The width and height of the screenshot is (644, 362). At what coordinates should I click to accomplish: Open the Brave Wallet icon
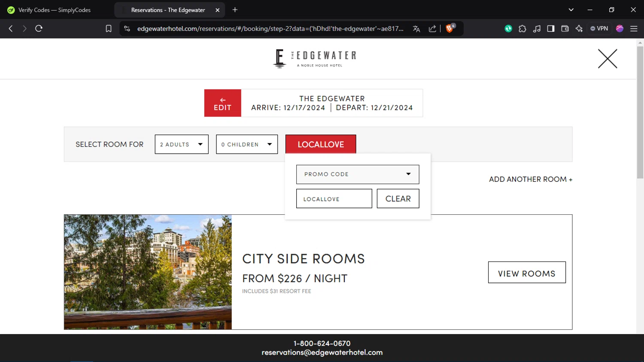(x=565, y=29)
